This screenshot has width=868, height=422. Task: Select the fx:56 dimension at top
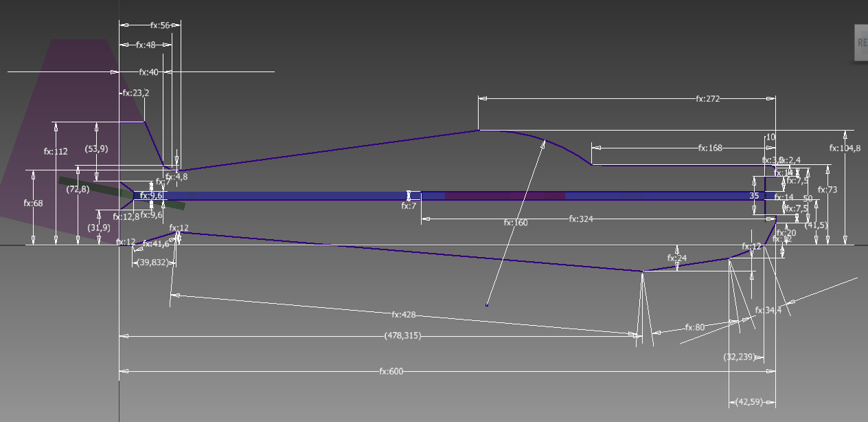(159, 25)
